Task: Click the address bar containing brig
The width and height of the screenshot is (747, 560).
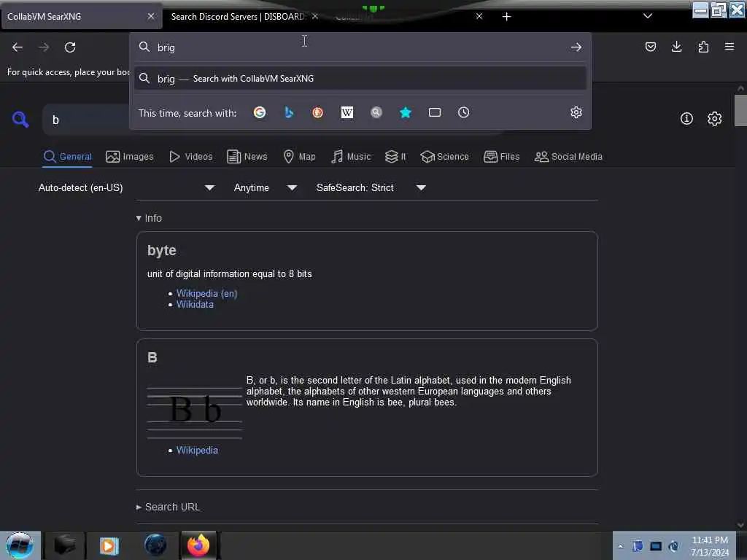Action: point(360,47)
